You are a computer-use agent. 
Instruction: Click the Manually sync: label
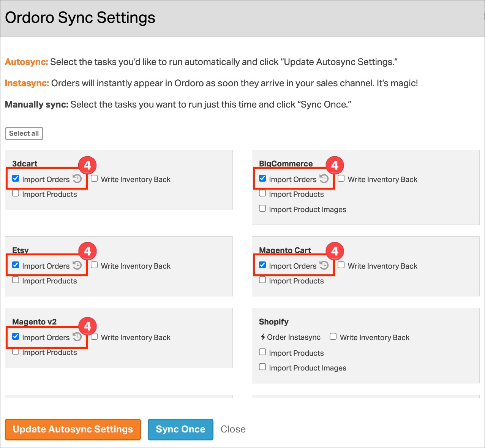tap(36, 104)
